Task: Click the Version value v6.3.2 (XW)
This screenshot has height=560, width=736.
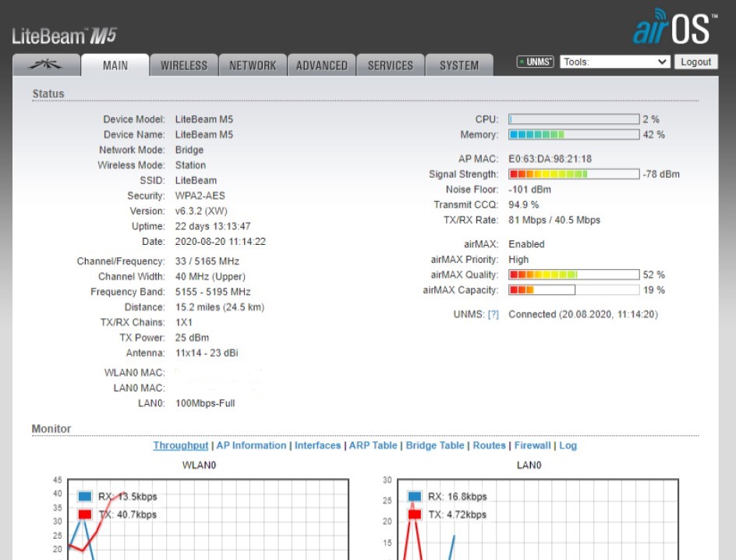Action: point(201,211)
